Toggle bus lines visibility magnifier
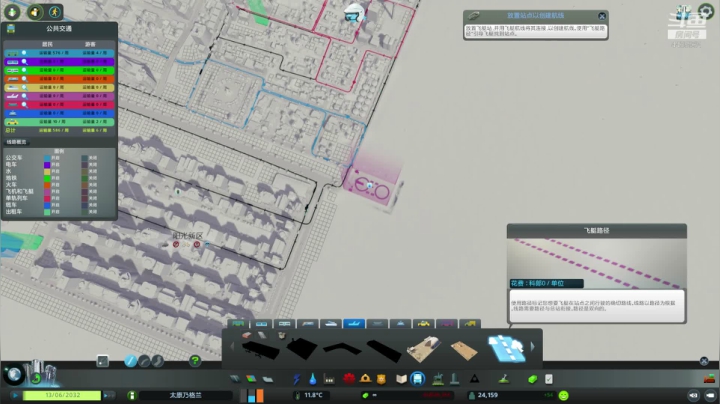 [x=24, y=53]
